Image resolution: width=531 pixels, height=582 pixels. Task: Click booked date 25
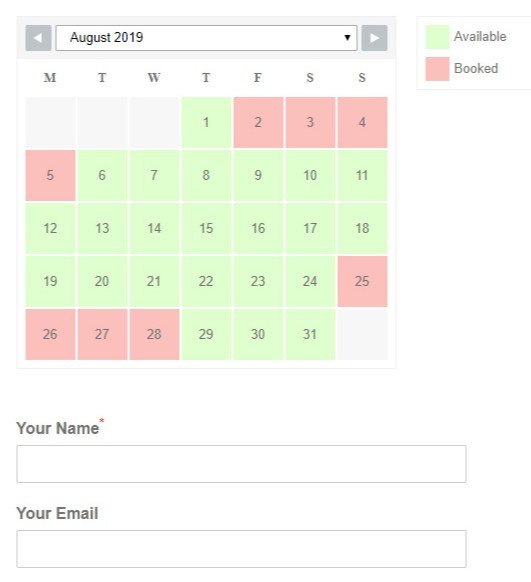[x=363, y=282]
